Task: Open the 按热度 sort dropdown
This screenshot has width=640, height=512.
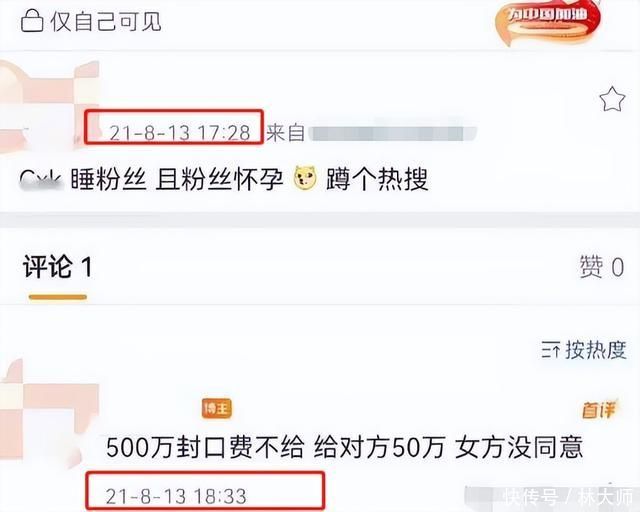Action: [x=584, y=350]
